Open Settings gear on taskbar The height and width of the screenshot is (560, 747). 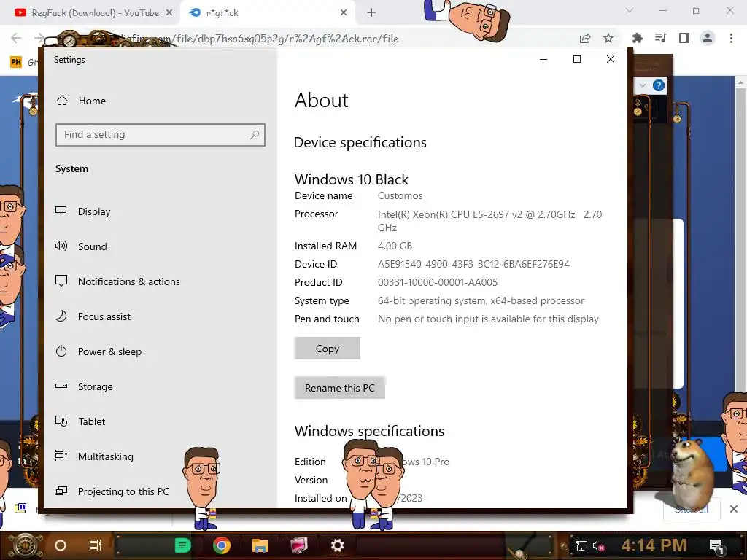point(338,545)
